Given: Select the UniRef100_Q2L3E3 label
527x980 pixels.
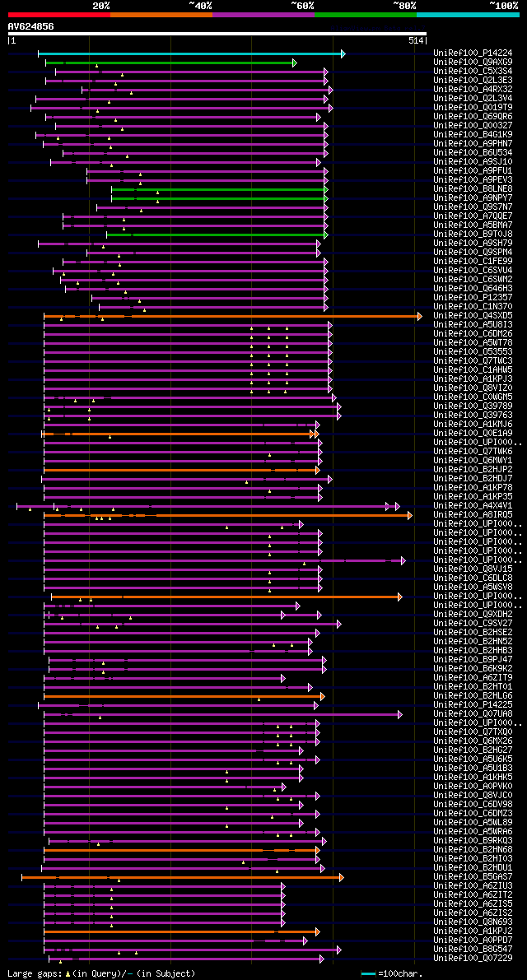Looking at the screenshot, I should coord(473,81).
